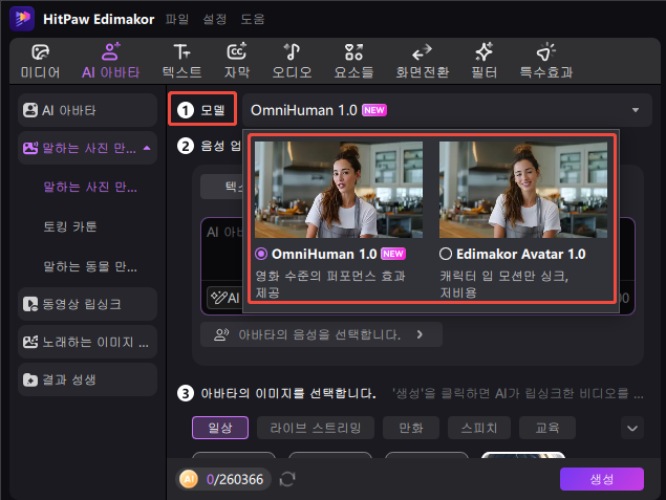Open the 요소들 elements panel
Image resolution: width=666 pixels, height=500 pixels.
353,61
